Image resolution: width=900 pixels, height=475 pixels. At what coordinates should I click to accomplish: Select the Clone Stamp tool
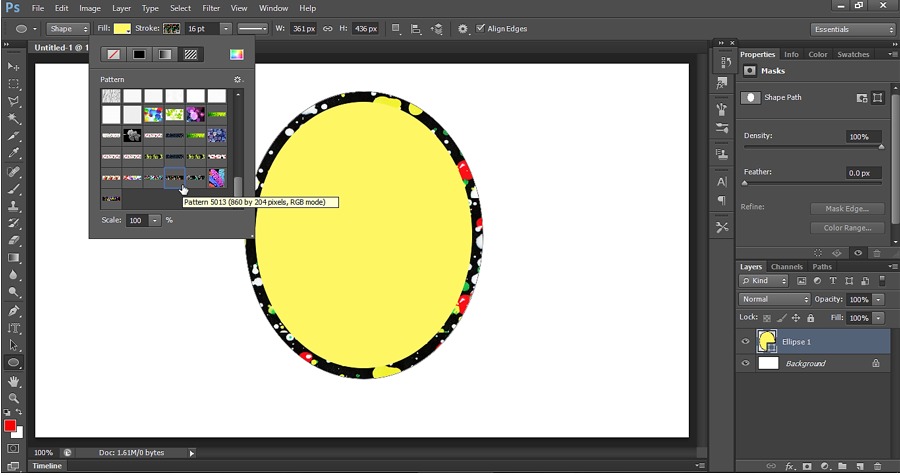point(13,206)
